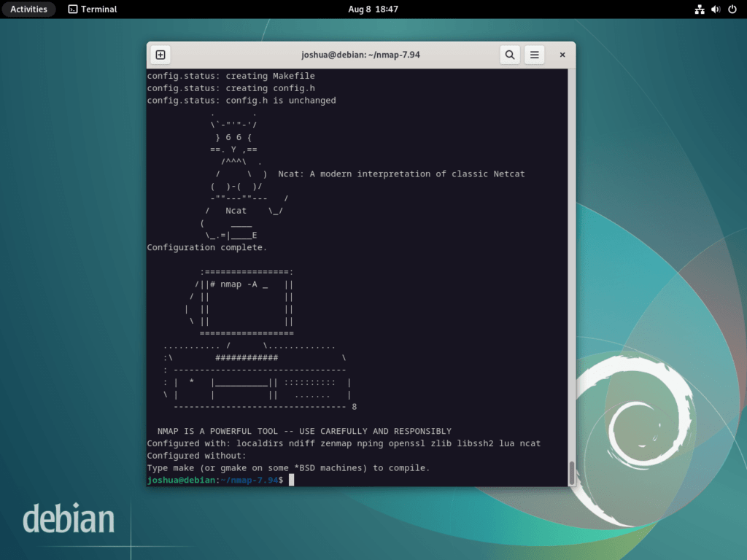Image resolution: width=747 pixels, height=560 pixels.
Task: Open the hamburger menu in the Terminal header
Action: (x=534, y=54)
